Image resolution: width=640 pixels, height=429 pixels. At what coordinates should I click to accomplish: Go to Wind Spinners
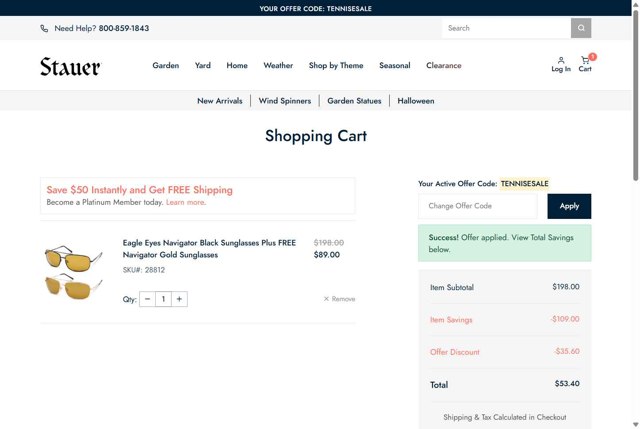(x=285, y=101)
